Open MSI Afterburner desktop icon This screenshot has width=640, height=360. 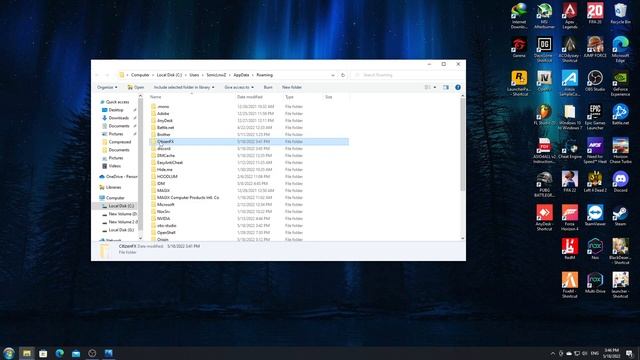pos(544,16)
